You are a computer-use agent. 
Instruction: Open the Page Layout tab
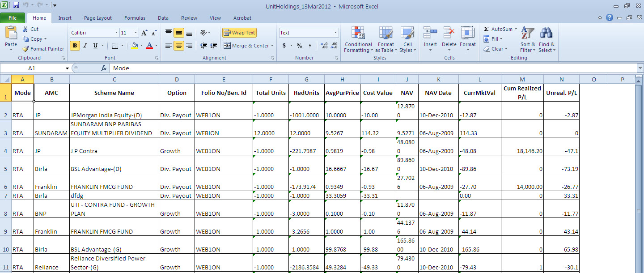coord(98,18)
